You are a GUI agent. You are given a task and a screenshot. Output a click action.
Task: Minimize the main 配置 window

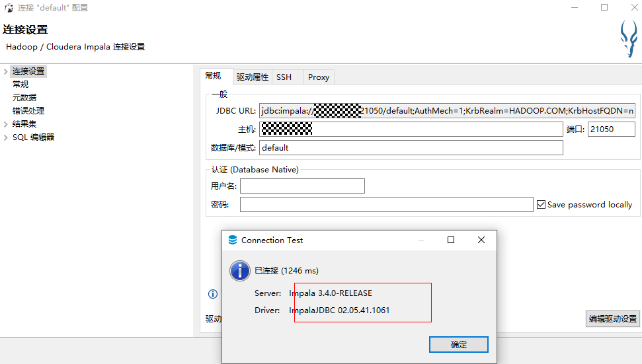[x=575, y=7]
